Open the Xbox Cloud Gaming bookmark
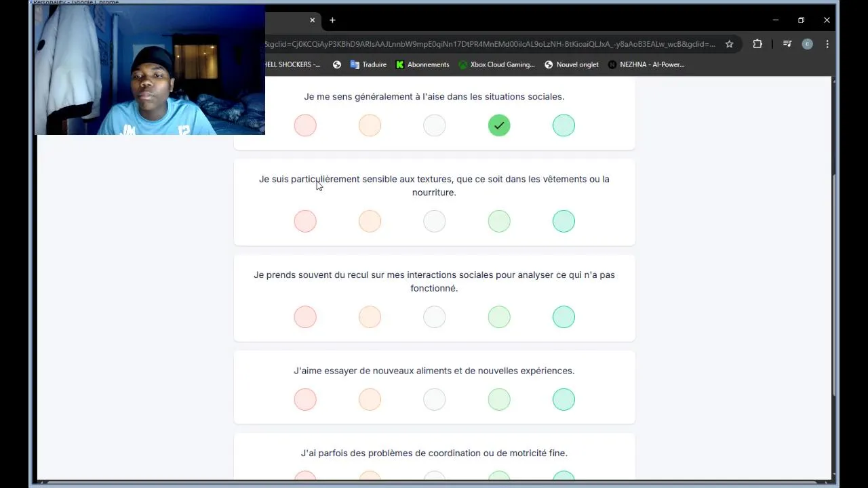 click(497, 64)
